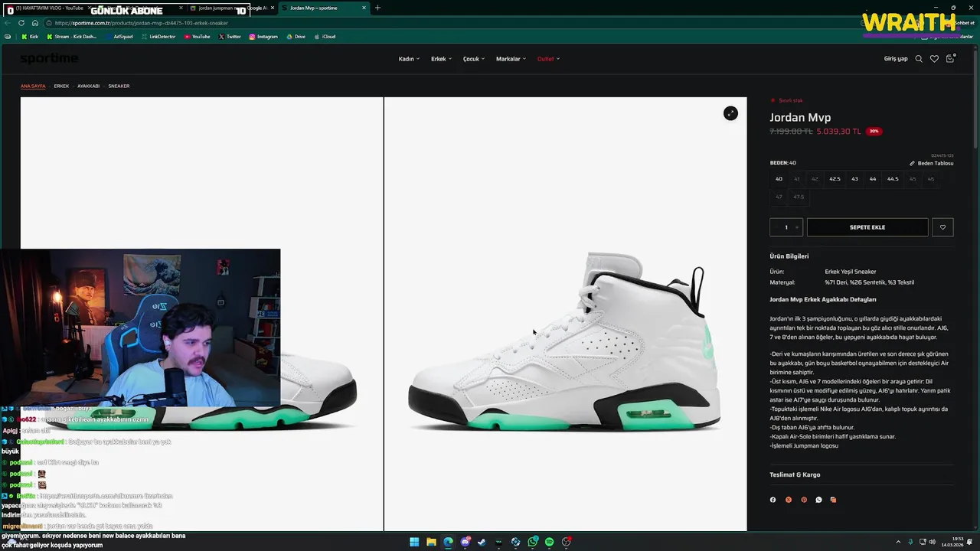Go to sportime logo home
The width and height of the screenshot is (980, 551).
[49, 59]
